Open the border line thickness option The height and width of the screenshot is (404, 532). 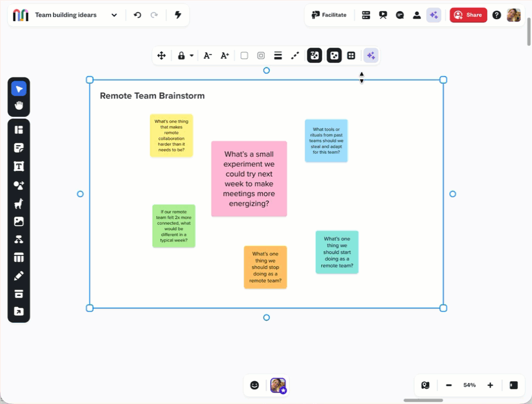coord(278,55)
